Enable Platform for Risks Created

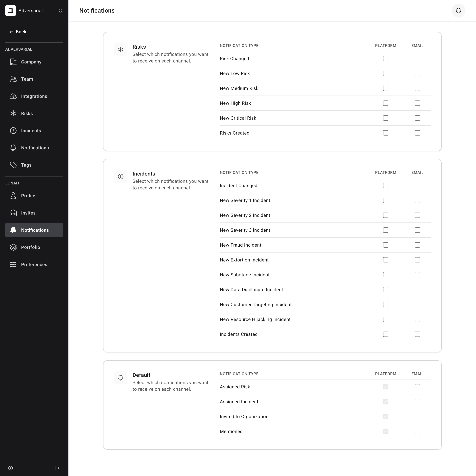coord(386,133)
